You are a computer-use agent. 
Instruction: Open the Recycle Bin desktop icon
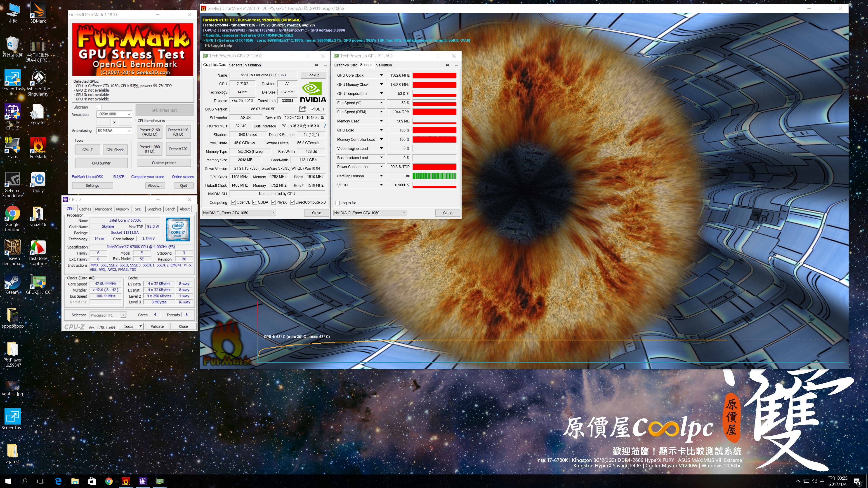(12, 47)
